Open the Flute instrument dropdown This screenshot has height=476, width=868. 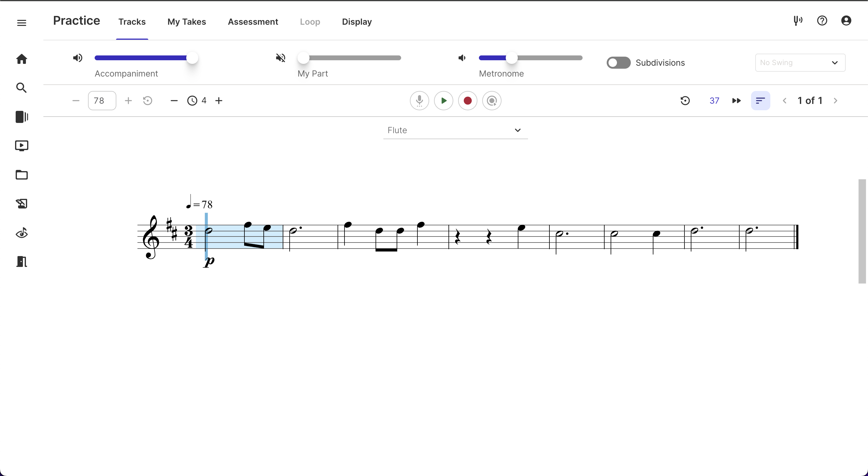(455, 130)
